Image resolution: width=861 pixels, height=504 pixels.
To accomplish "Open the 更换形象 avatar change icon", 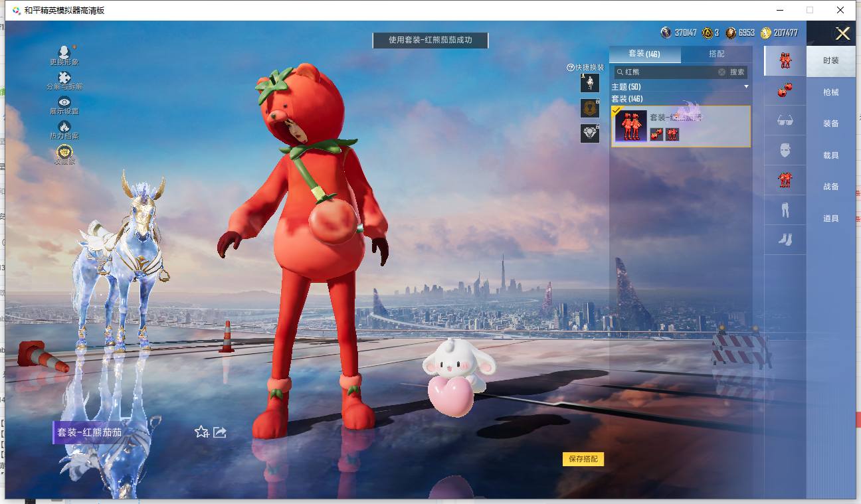I will (x=64, y=52).
